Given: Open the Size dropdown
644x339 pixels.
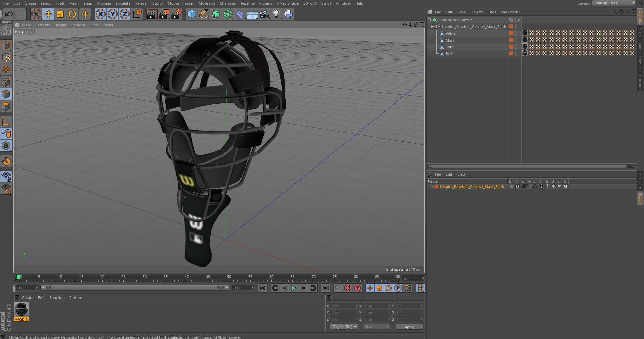Looking at the screenshot, I should (x=376, y=327).
